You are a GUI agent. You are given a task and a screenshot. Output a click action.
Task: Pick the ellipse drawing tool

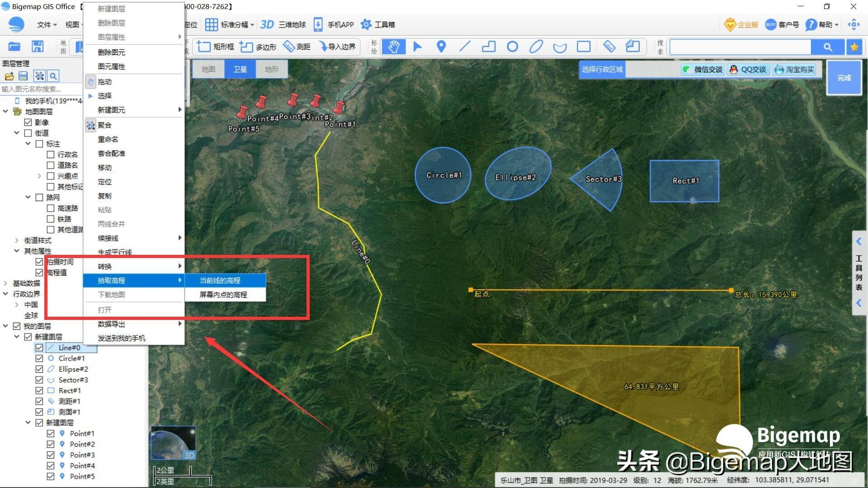pos(536,47)
